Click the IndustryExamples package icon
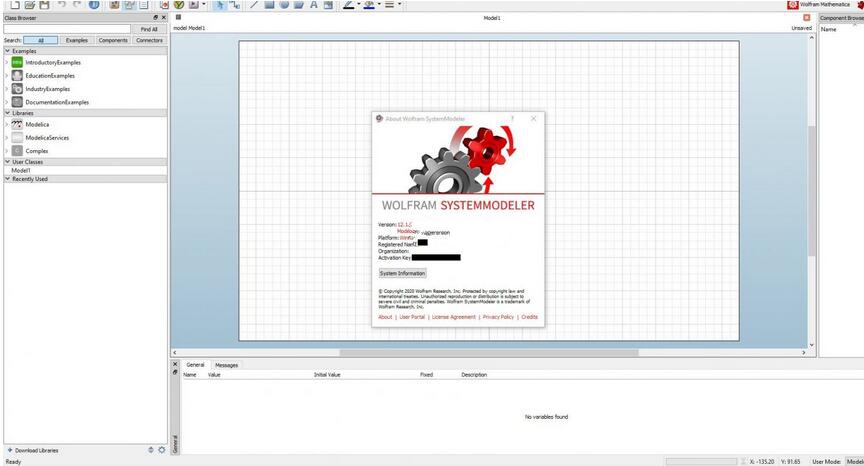The width and height of the screenshot is (864, 466). pyautogui.click(x=17, y=89)
